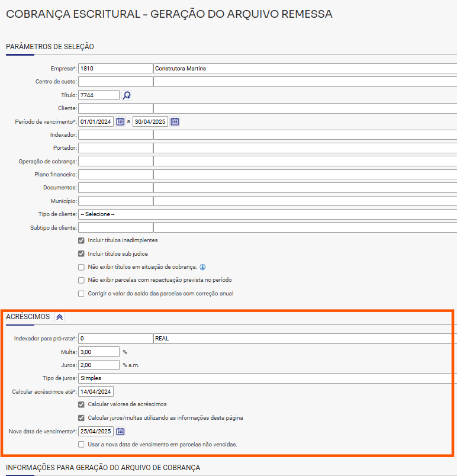Open calendar for period end date 30/04/2025

(175, 122)
